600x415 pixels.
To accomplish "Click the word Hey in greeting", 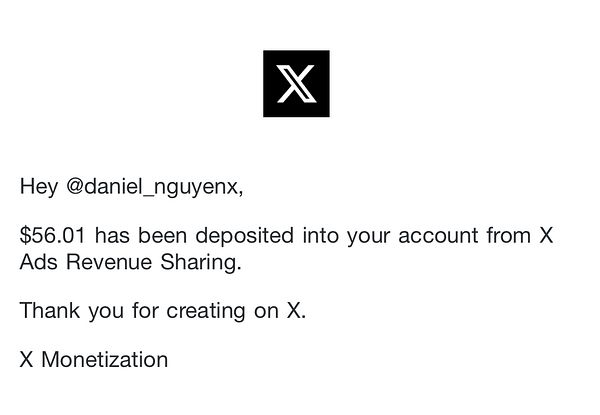I will [x=39, y=187].
